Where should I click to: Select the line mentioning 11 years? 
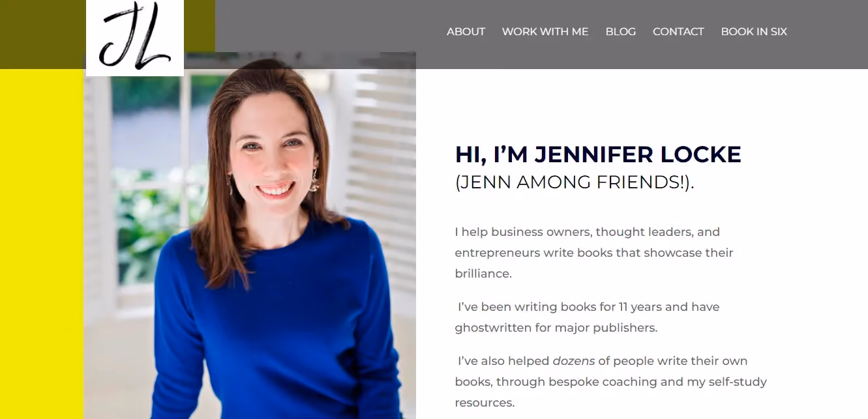(588, 306)
